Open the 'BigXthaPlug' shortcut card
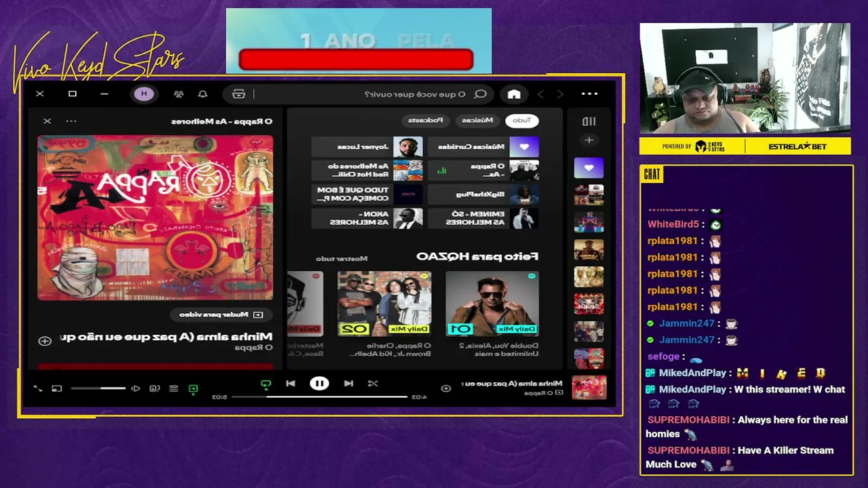868x488 pixels. point(484,194)
